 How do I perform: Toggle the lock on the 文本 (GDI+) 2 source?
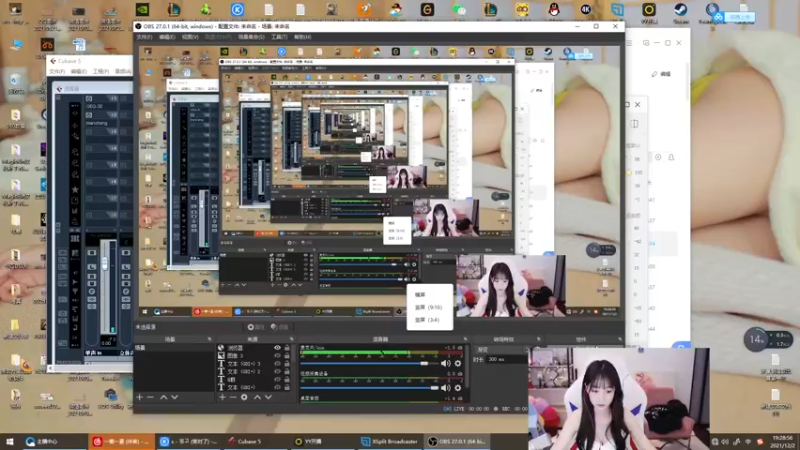pyautogui.click(x=287, y=371)
